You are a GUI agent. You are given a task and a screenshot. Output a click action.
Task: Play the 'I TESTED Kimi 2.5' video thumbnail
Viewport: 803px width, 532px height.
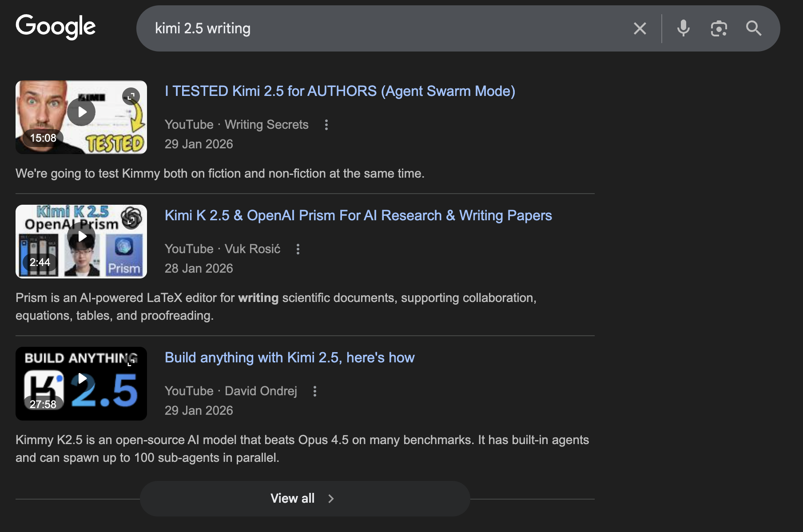pos(81,112)
